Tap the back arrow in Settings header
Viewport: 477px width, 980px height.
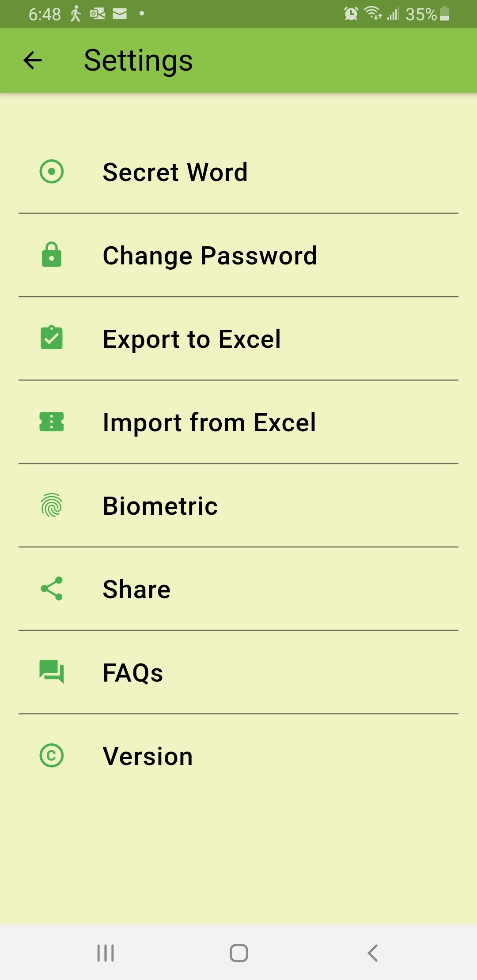[x=33, y=60]
